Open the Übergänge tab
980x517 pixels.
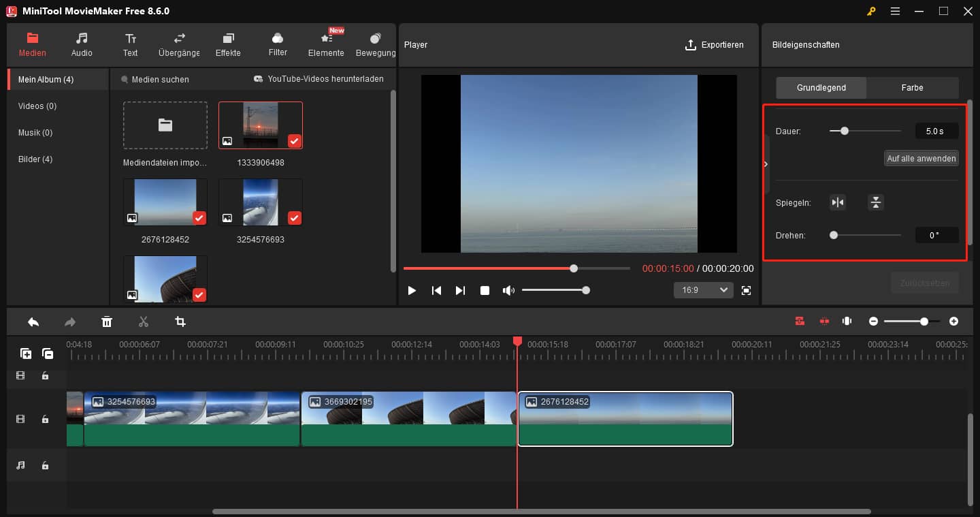(x=179, y=45)
